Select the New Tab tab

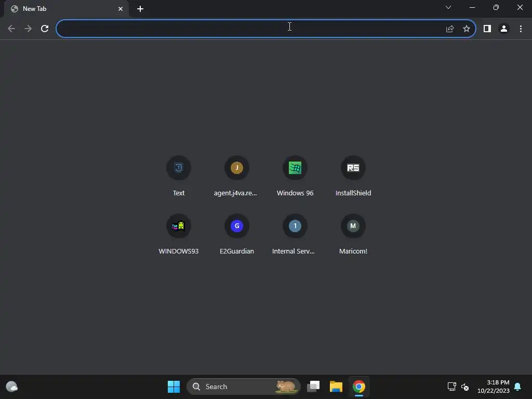tap(66, 9)
